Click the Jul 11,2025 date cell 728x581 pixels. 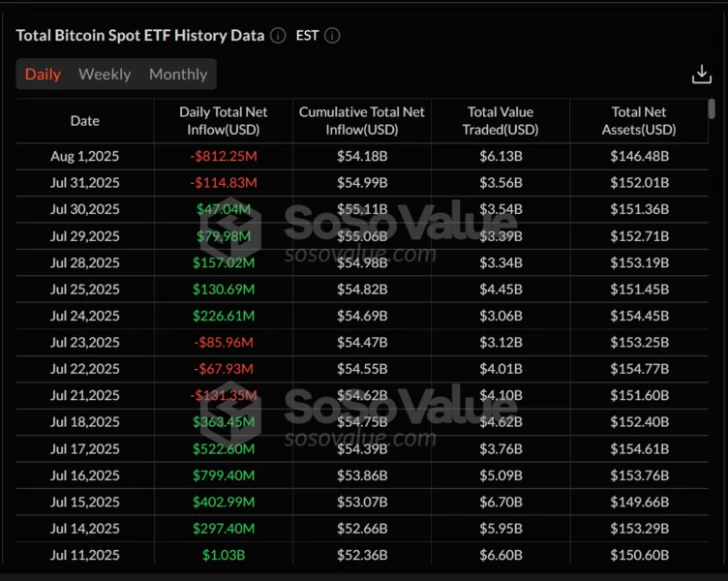pyautogui.click(x=84, y=555)
